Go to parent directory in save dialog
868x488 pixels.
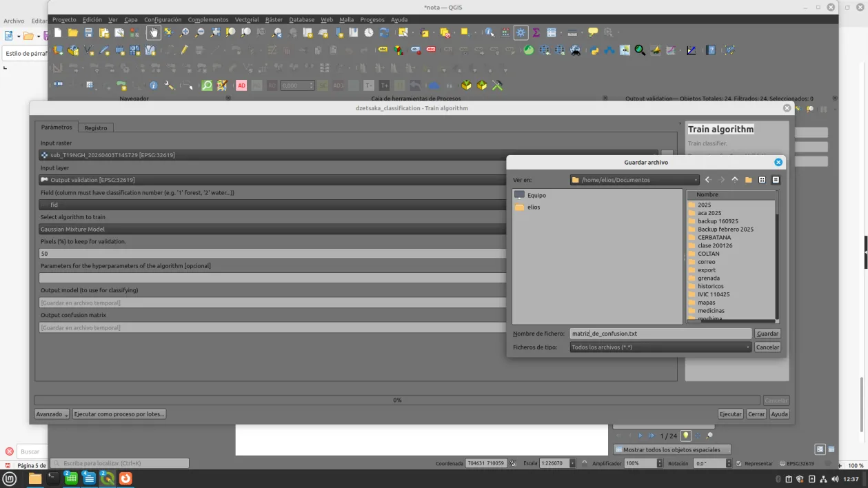[735, 180]
